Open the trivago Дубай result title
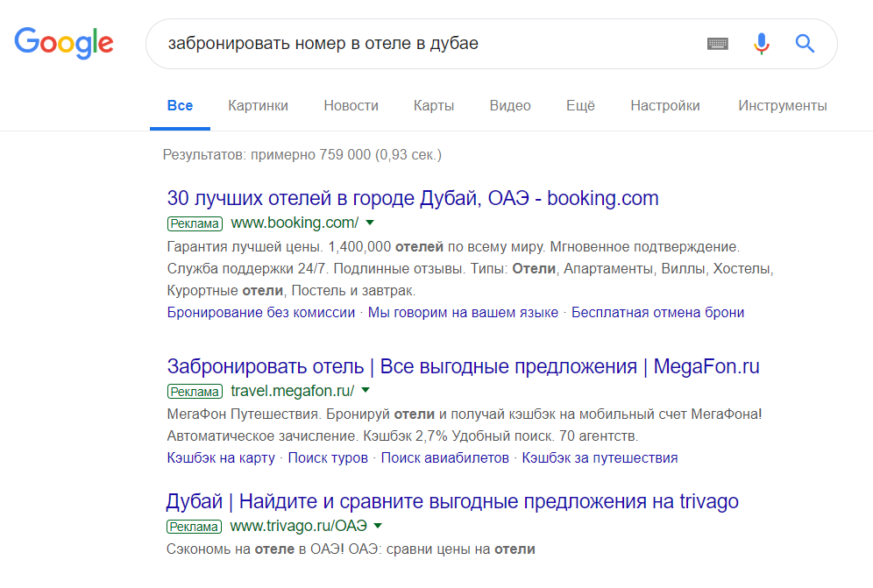Viewport: 873px width, 588px height. point(452,502)
